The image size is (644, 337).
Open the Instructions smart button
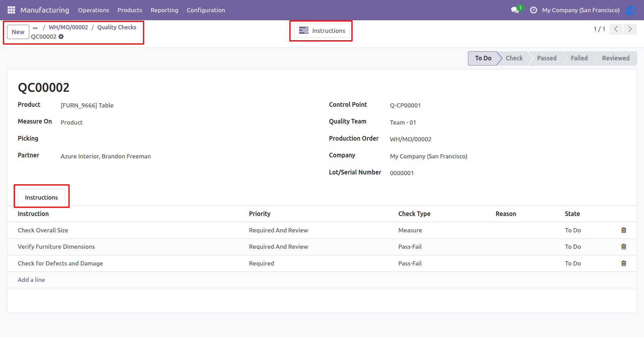[x=322, y=31]
